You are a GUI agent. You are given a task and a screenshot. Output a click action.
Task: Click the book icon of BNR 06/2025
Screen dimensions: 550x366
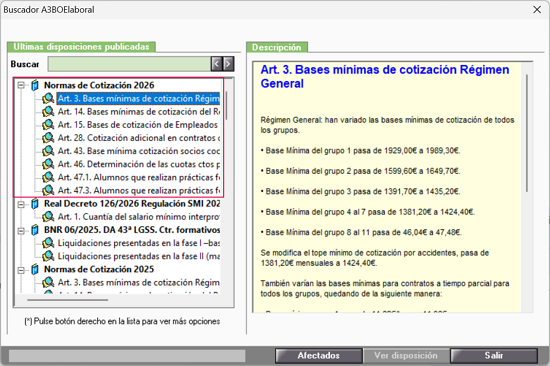coord(35,230)
